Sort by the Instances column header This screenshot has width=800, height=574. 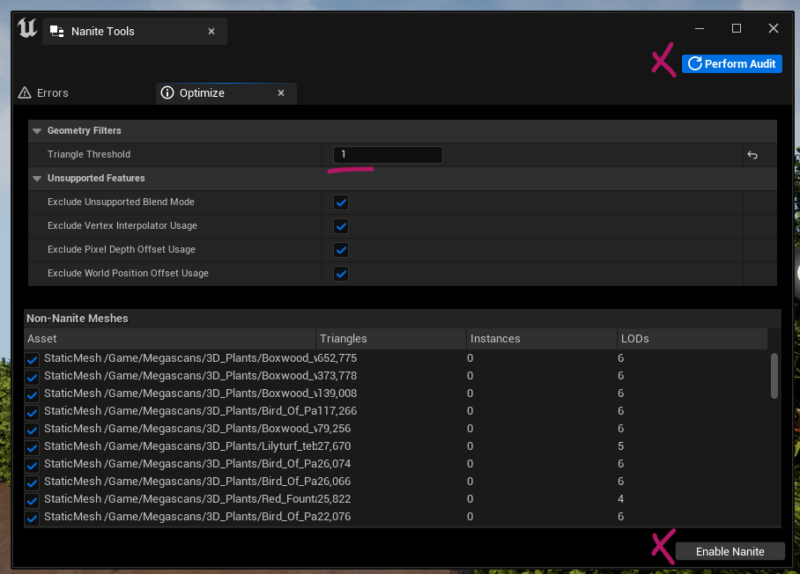(x=542, y=339)
